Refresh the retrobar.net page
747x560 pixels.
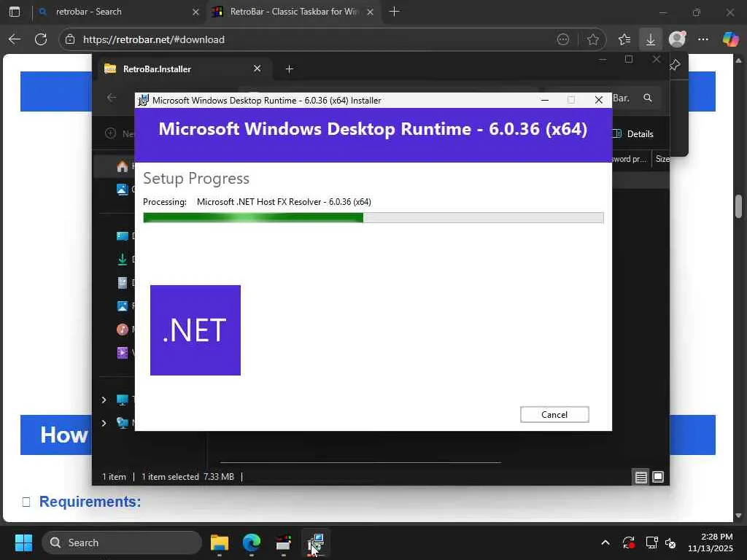click(x=41, y=39)
